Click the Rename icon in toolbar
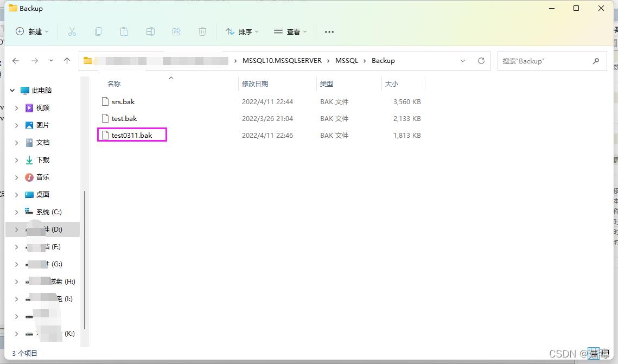The width and height of the screenshot is (618, 364). pyautogui.click(x=150, y=31)
